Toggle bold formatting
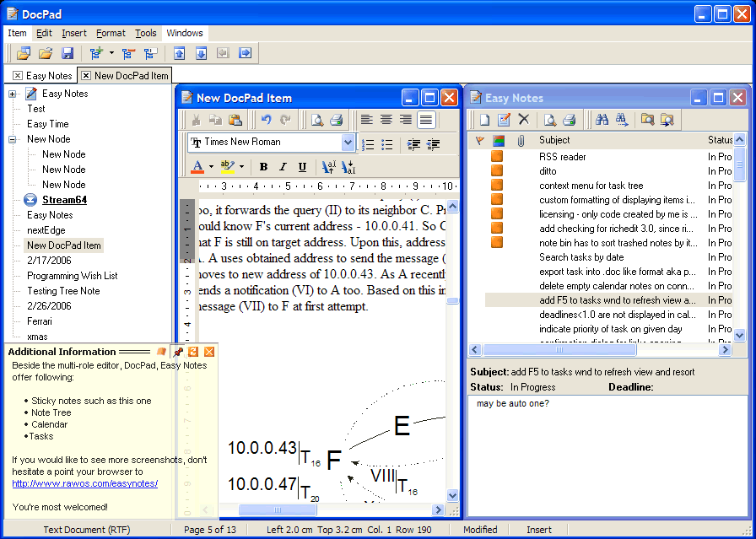The height and width of the screenshot is (539, 756). (263, 167)
